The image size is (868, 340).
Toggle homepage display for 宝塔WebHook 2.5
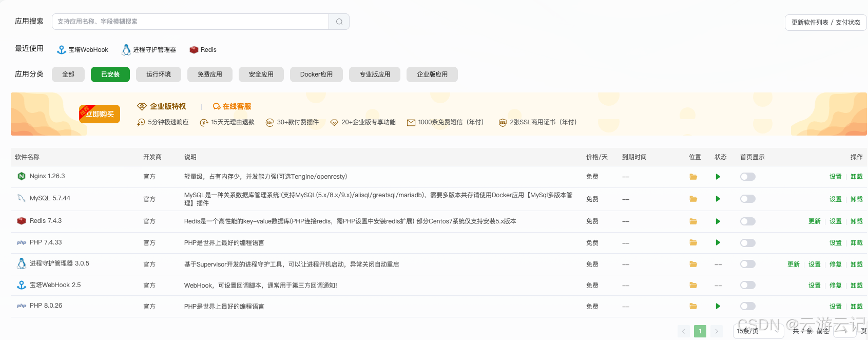coord(748,285)
